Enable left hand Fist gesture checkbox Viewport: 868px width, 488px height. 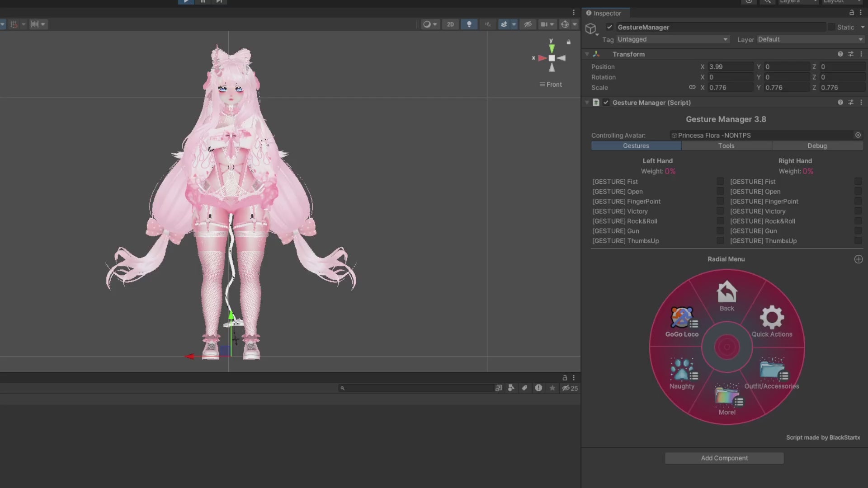coord(720,182)
